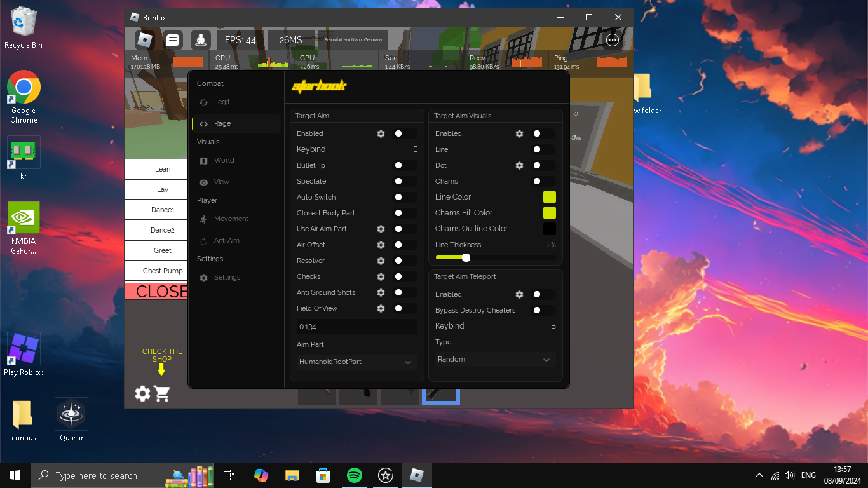Select the Rage combat tab
The height and width of the screenshot is (488, 868).
[236, 124]
